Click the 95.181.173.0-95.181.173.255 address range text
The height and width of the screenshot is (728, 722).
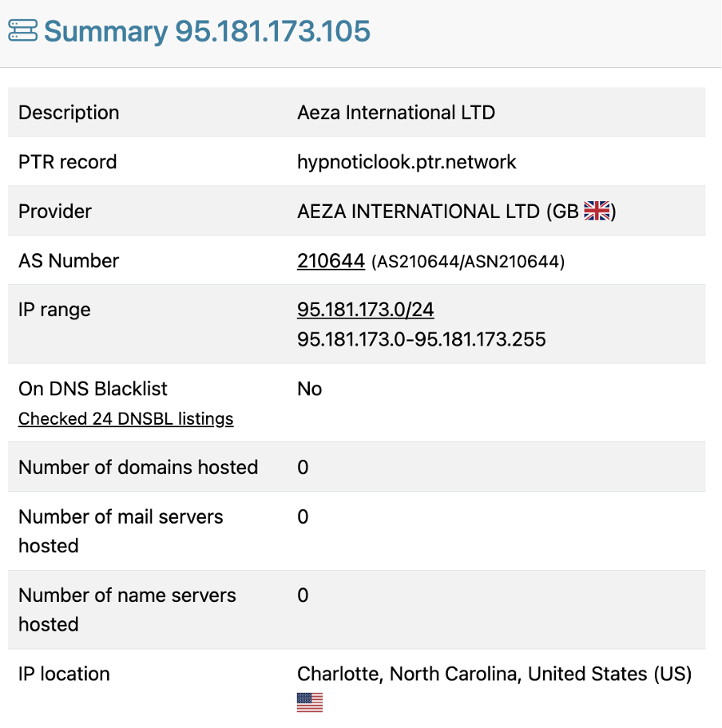[x=421, y=339]
